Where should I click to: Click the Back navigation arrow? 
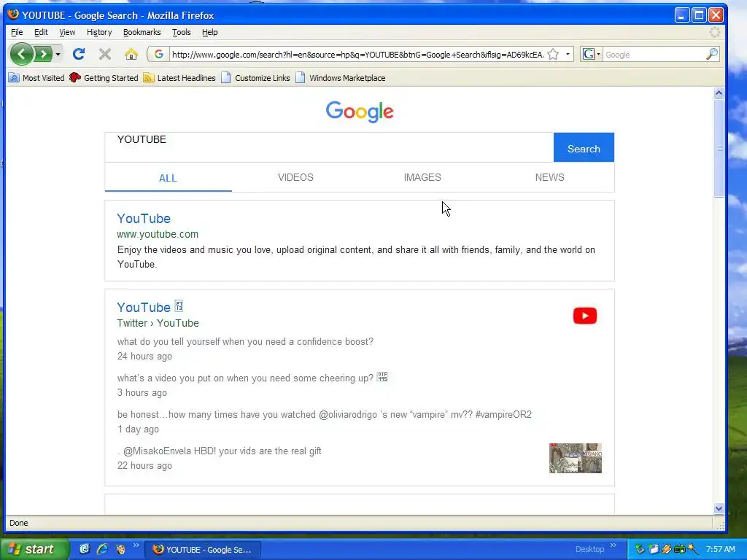21,54
